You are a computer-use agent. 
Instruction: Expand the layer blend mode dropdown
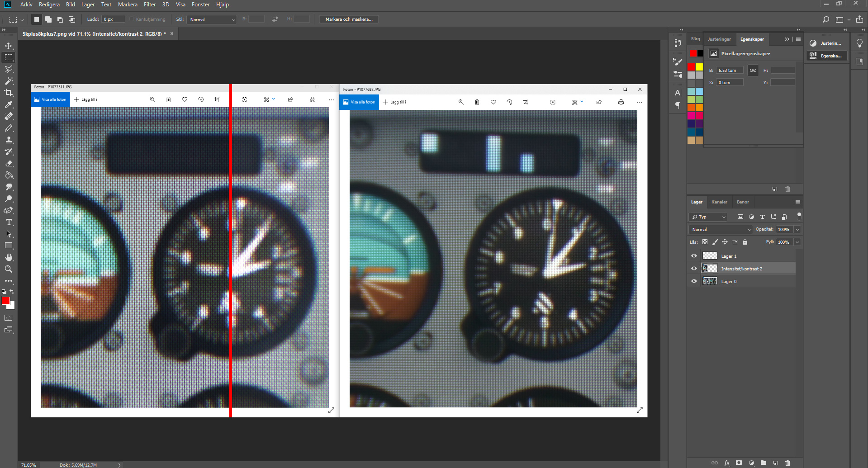(x=721, y=229)
